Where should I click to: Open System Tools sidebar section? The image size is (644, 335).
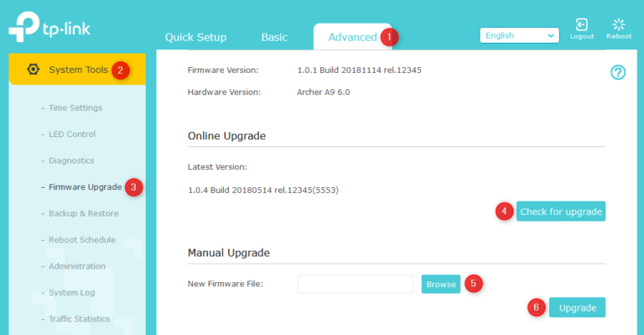pos(77,69)
